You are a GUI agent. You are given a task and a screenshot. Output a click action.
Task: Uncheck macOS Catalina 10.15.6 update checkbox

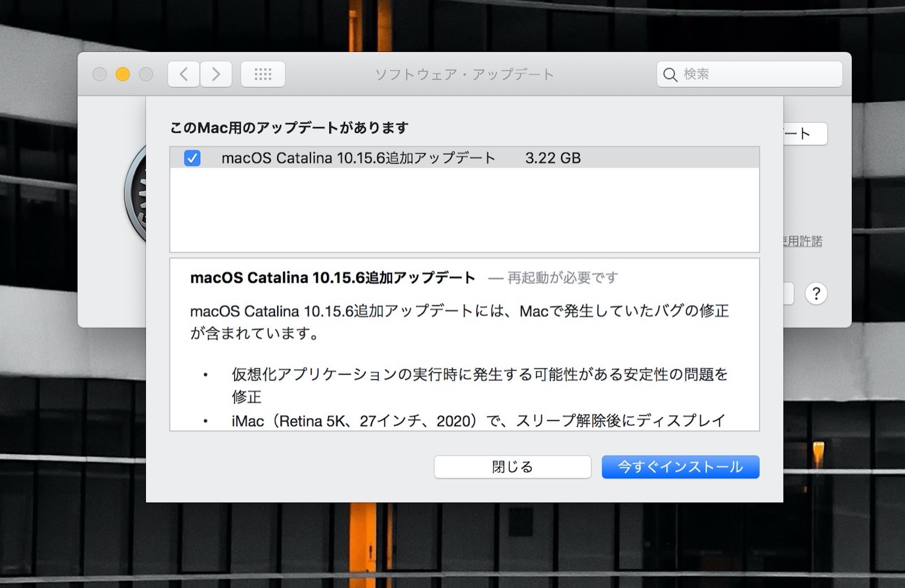[x=192, y=158]
